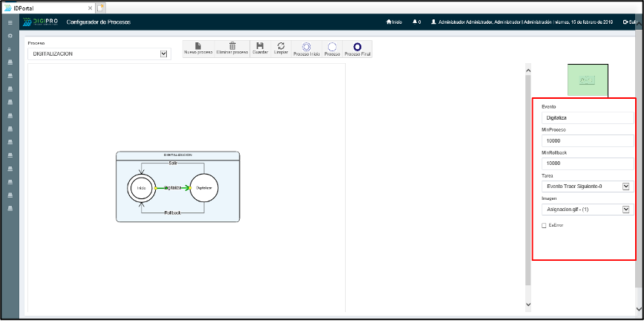
Task: Click the Limpiar refresh icon
Action: (x=281, y=47)
